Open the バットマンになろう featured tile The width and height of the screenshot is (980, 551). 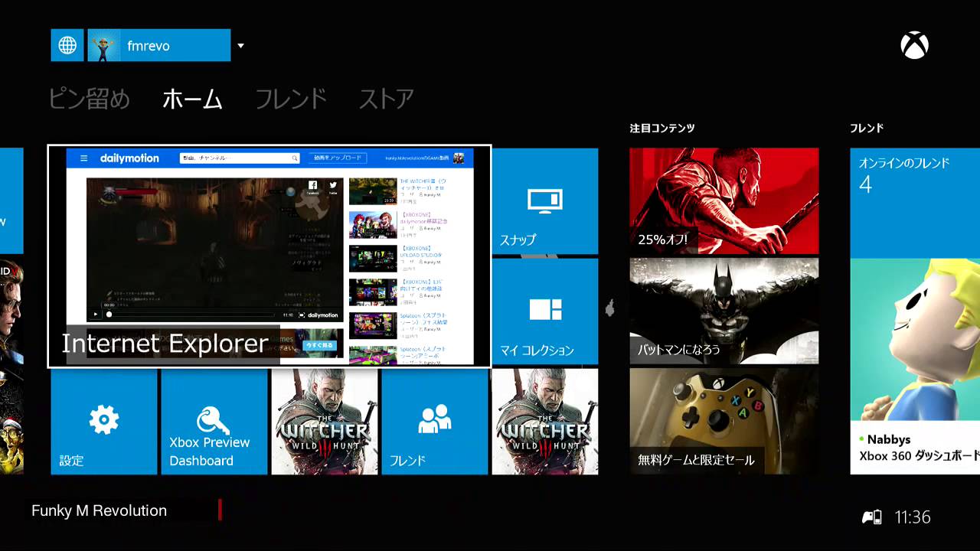724,311
